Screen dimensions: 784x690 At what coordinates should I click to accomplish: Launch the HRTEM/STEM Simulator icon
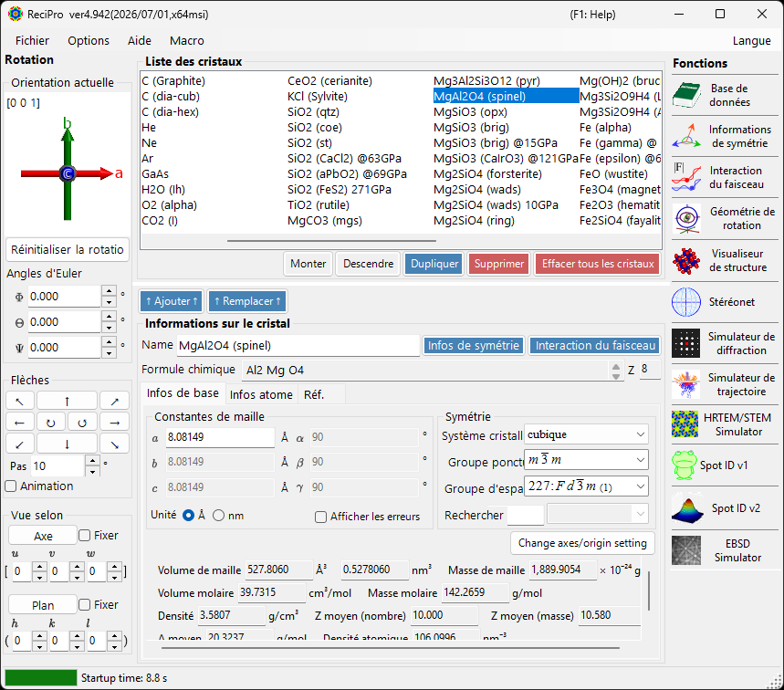(685, 424)
